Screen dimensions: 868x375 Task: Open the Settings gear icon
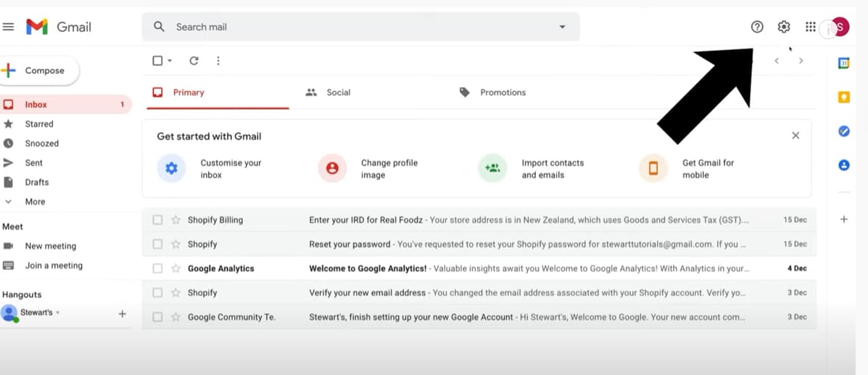pos(784,27)
